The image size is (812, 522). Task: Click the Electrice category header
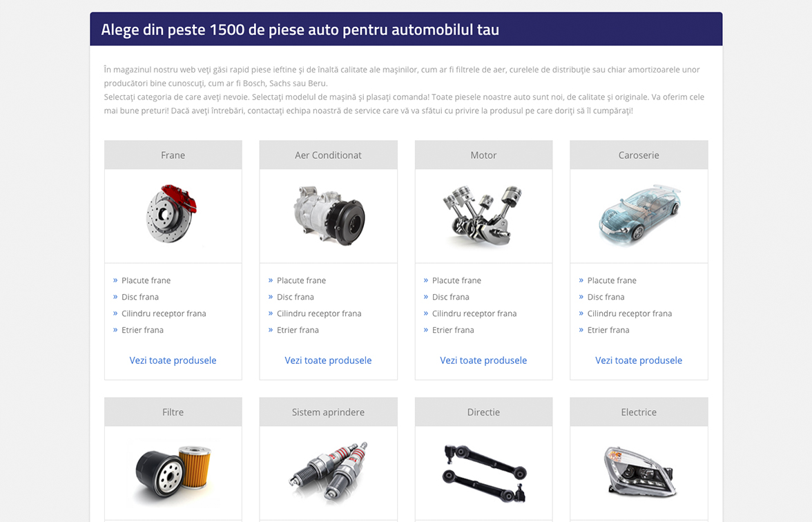639,412
